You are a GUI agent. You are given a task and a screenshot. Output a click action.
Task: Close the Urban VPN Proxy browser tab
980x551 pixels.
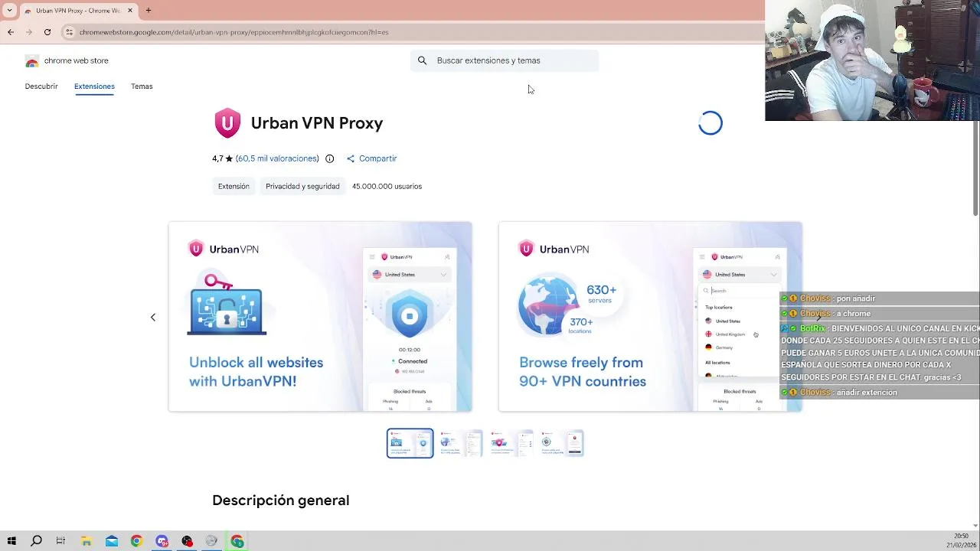pyautogui.click(x=130, y=10)
